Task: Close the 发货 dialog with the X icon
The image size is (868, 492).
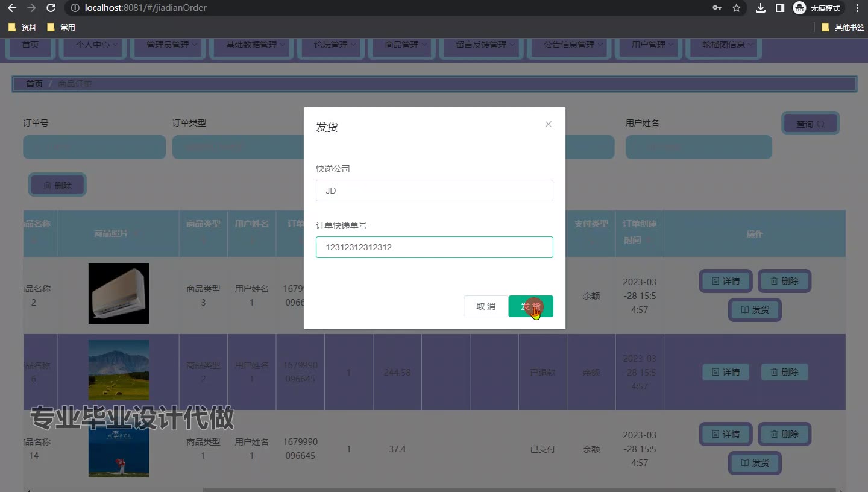Action: [x=548, y=124]
